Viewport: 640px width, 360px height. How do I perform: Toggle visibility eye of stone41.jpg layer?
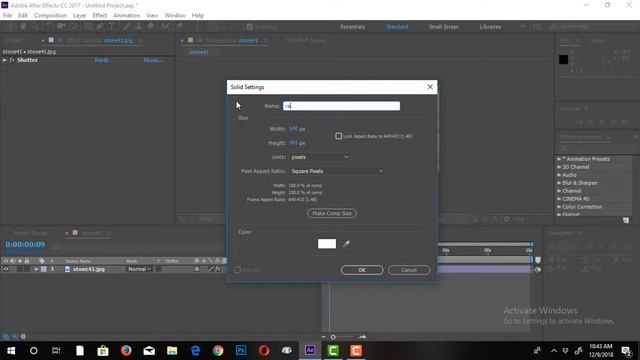pyautogui.click(x=6, y=269)
